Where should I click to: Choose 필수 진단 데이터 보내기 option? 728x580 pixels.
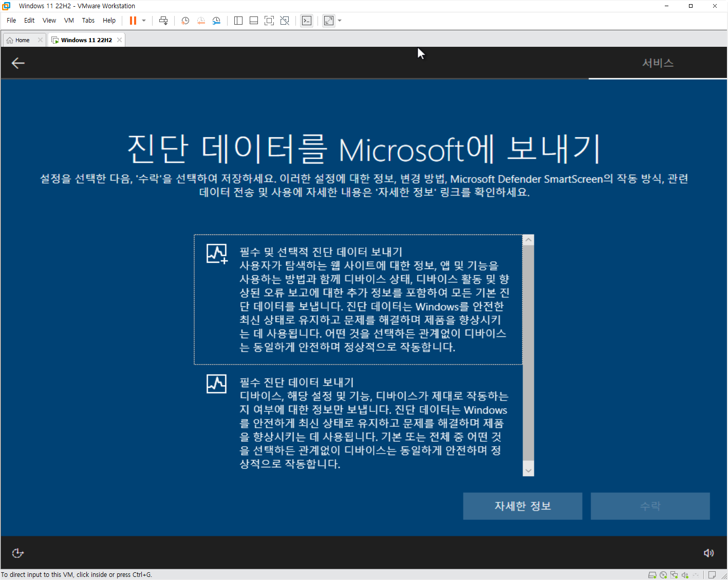358,423
